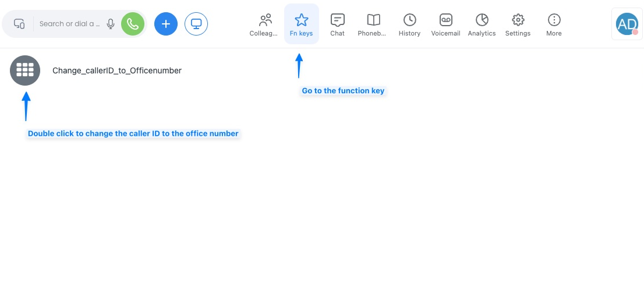644x293 pixels.
Task: Open the monitor screen icon button
Action: 196,24
